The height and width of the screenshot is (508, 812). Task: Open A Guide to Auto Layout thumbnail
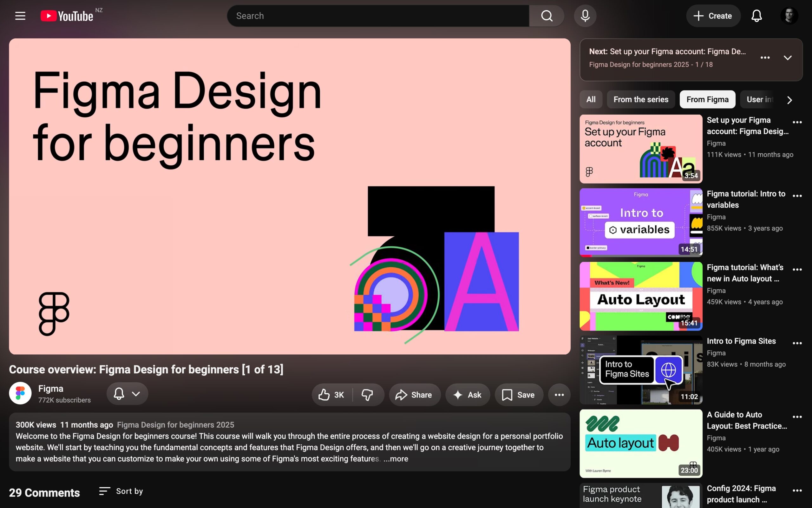(641, 444)
